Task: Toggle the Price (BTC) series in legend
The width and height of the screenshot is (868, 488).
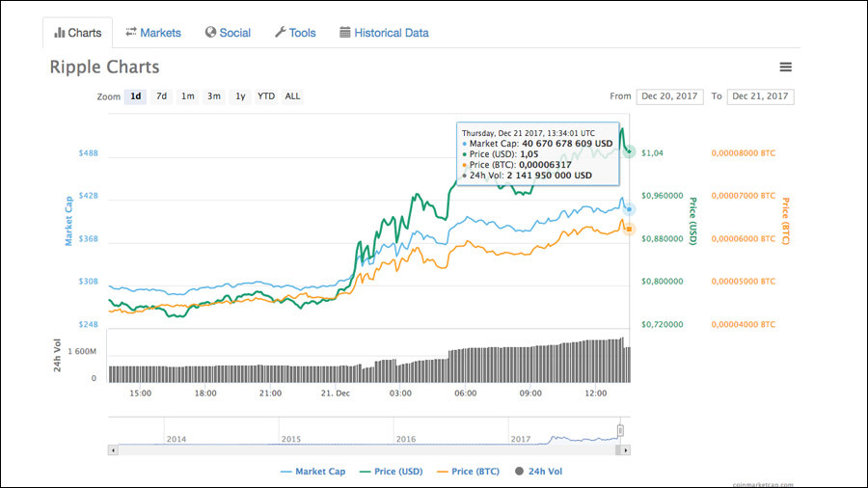Action: coord(469,472)
